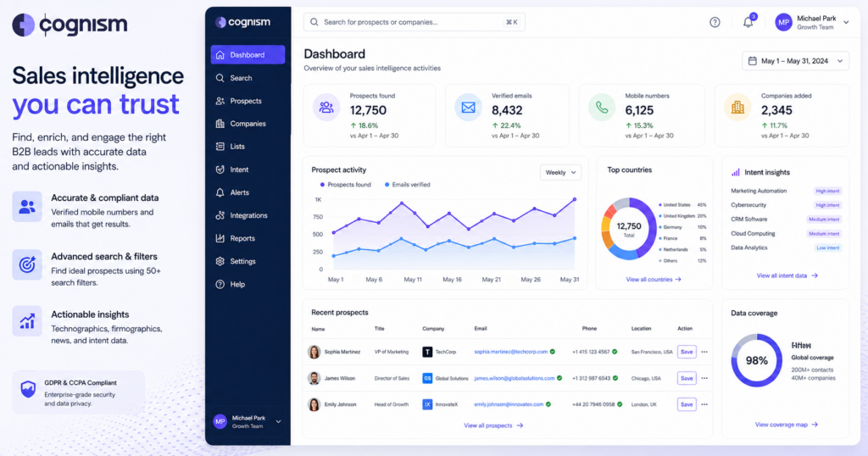
Task: Click the Germany legend color dot
Action: coord(660,227)
